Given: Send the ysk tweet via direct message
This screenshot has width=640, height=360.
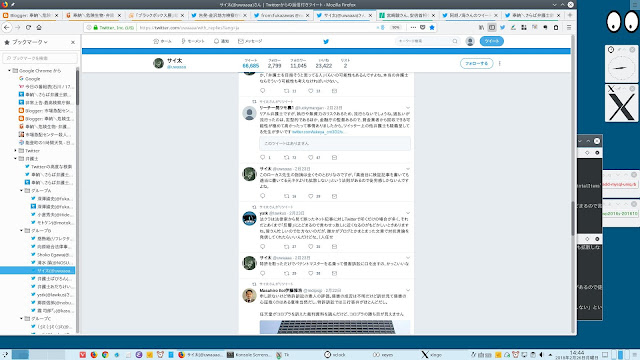Looking at the screenshot, I should click(x=334, y=247).
